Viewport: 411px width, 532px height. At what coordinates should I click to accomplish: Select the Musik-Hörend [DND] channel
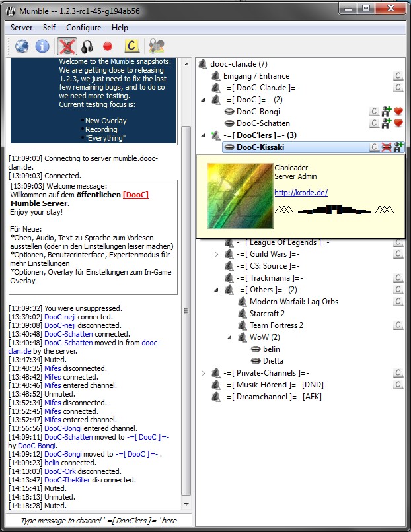pyautogui.click(x=274, y=385)
